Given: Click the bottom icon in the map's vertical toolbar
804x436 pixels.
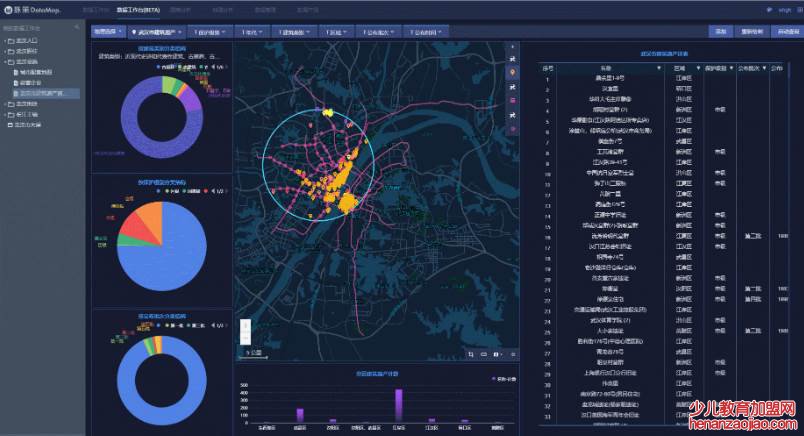Looking at the screenshot, I should (x=513, y=129).
